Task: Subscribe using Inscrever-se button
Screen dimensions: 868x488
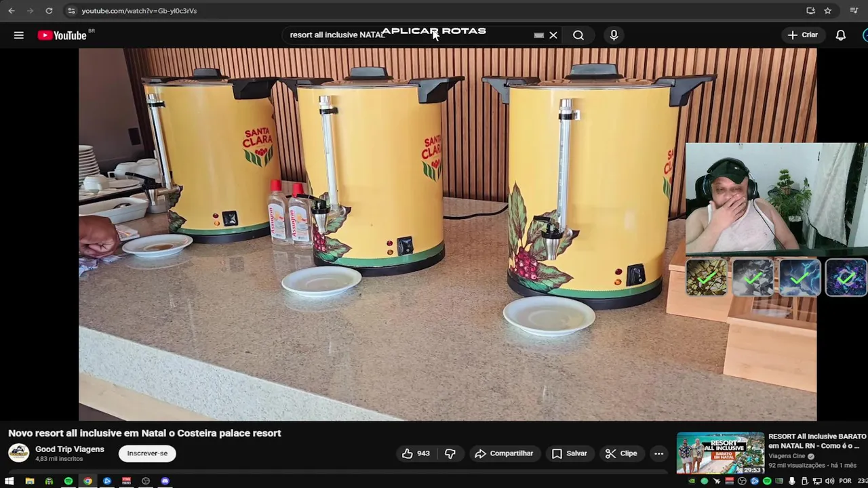Action: click(147, 453)
